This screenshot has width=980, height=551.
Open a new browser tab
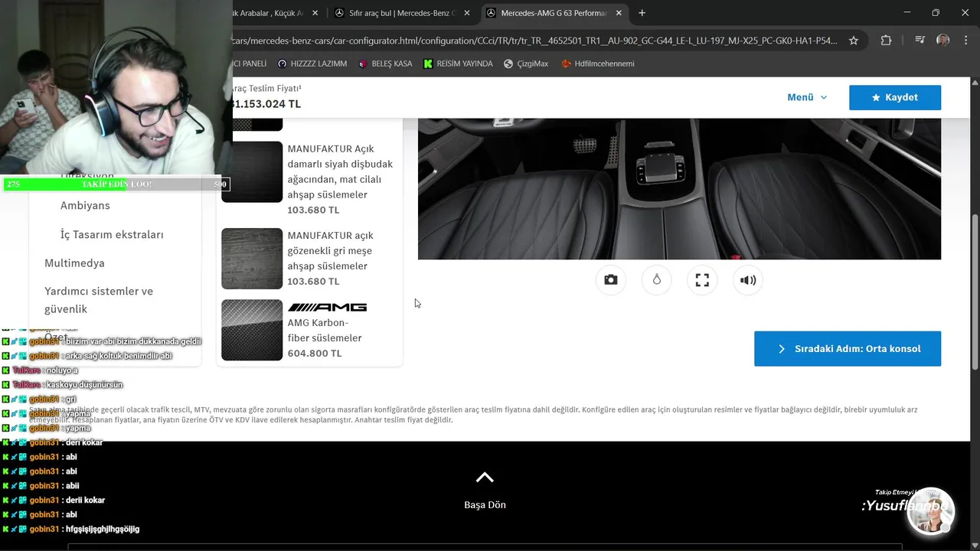pyautogui.click(x=642, y=13)
